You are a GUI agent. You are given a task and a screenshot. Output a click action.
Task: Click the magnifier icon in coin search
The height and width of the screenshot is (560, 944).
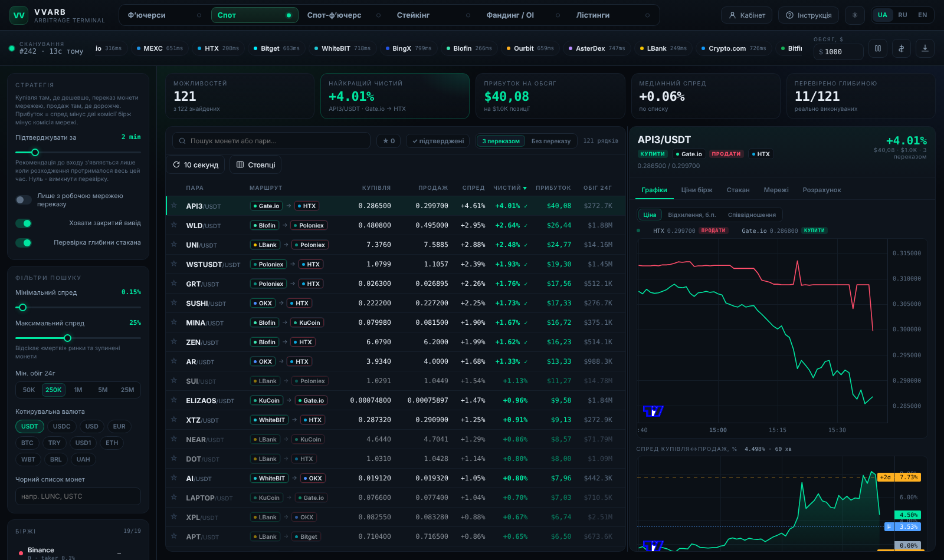[182, 141]
